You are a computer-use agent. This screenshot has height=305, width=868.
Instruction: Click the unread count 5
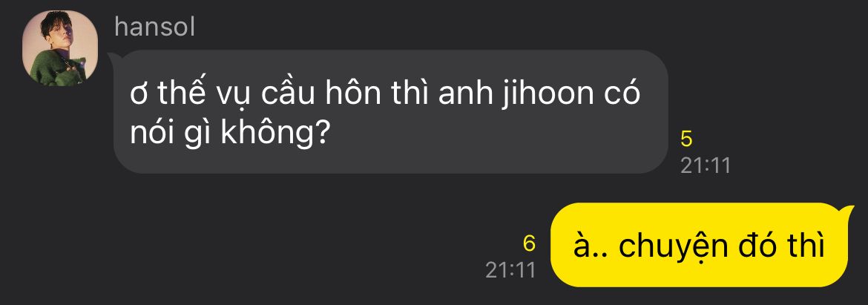pyautogui.click(x=686, y=140)
